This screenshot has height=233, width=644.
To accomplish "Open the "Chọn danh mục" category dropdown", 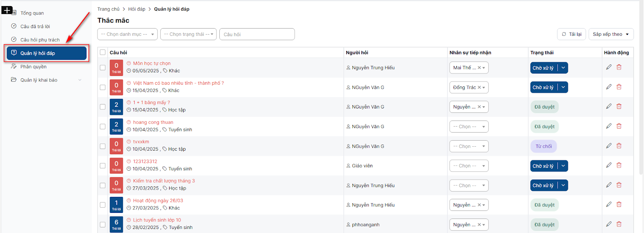I will click(x=127, y=34).
